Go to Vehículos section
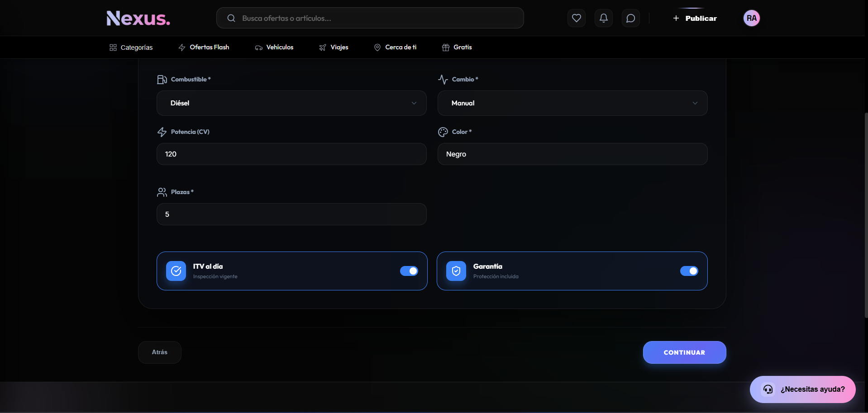The image size is (868, 413). coord(274,47)
